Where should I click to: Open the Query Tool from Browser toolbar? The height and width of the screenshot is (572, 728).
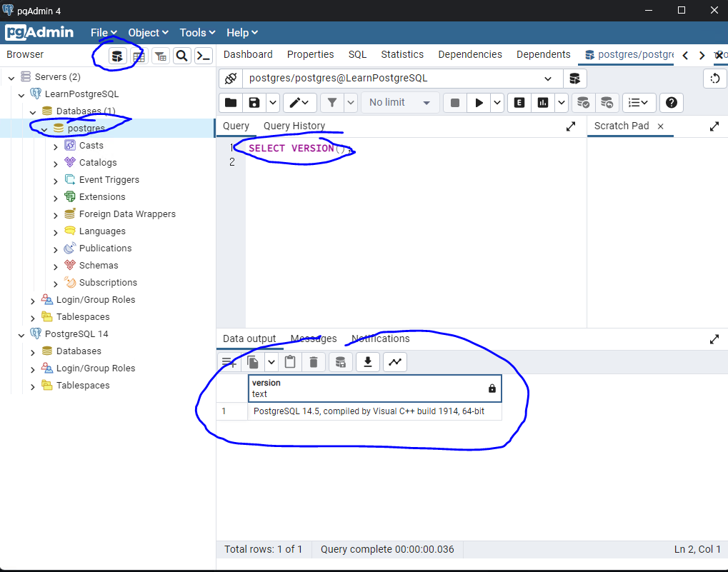(117, 56)
